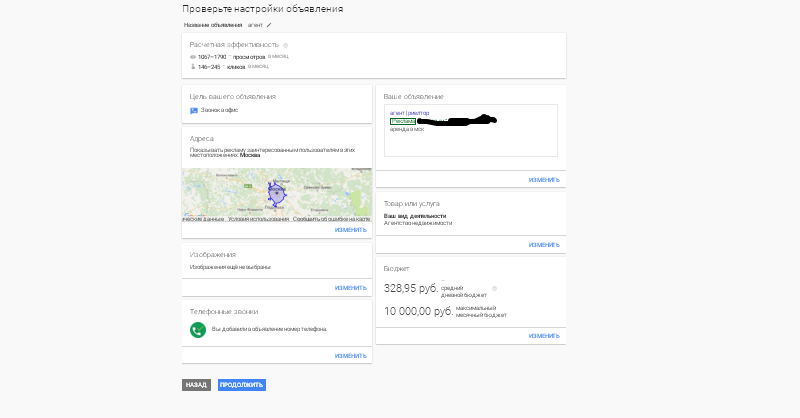Click the pencil icon to rename the ad
This screenshot has width=800, height=418.
click(x=269, y=25)
